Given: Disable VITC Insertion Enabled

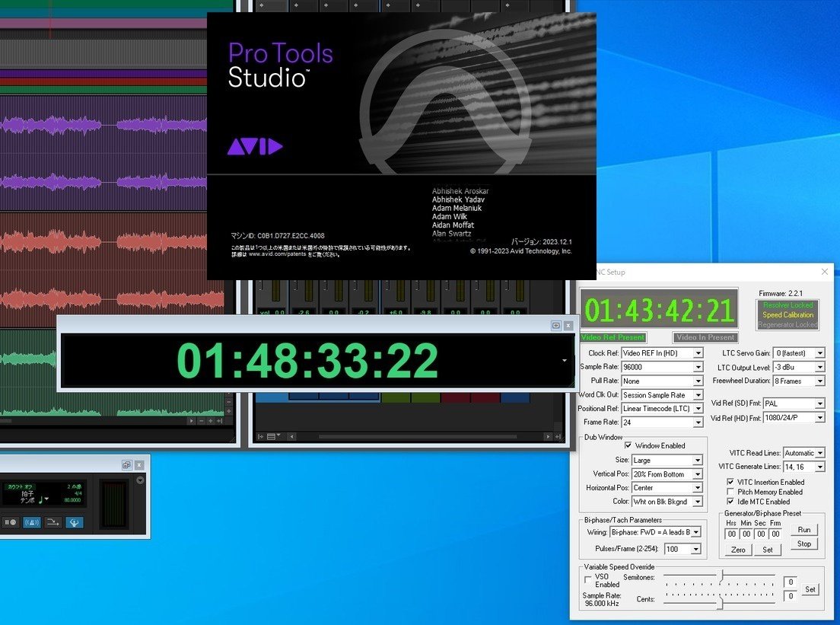Looking at the screenshot, I should click(x=730, y=482).
